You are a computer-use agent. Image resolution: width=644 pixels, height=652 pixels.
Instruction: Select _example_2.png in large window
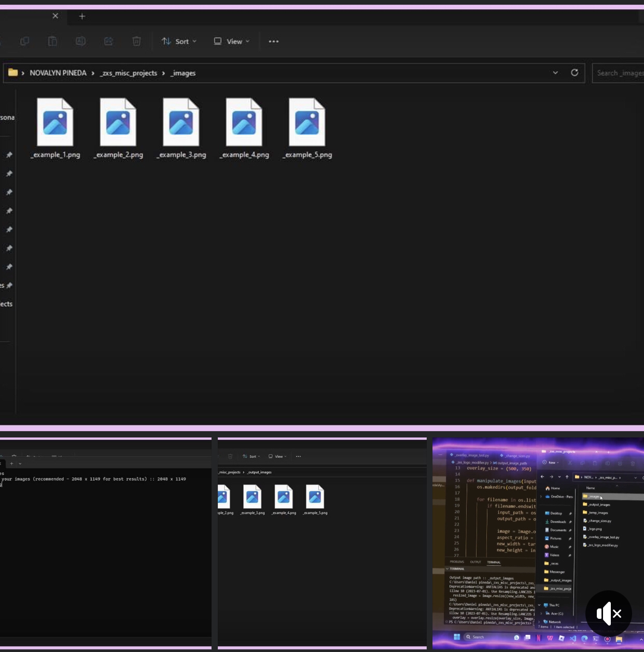coord(118,129)
